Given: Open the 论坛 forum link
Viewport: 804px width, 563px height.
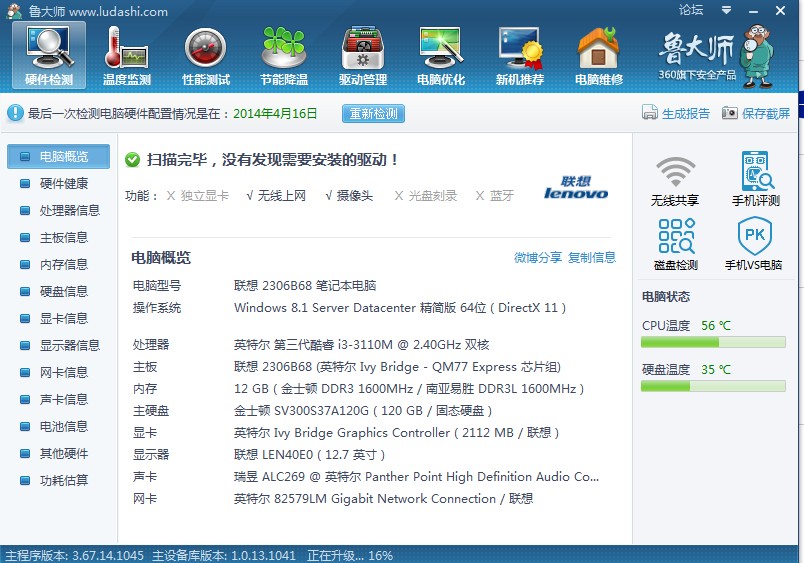Looking at the screenshot, I should pos(691,10).
